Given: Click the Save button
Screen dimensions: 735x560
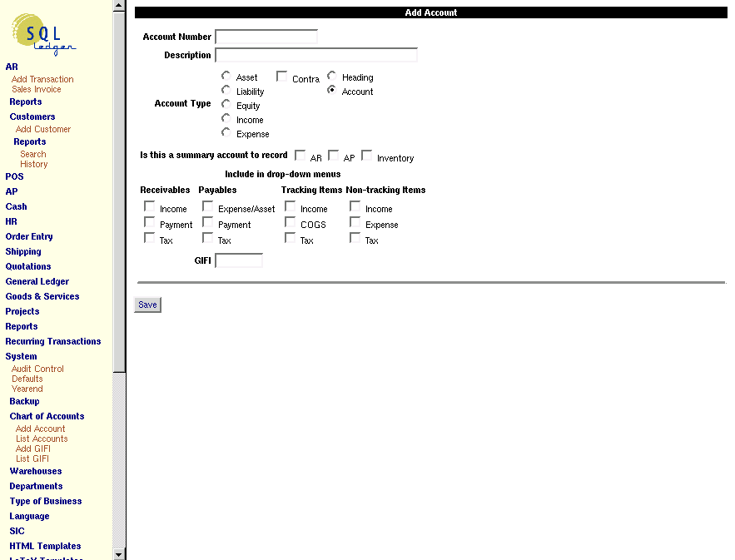Looking at the screenshot, I should pos(147,305).
